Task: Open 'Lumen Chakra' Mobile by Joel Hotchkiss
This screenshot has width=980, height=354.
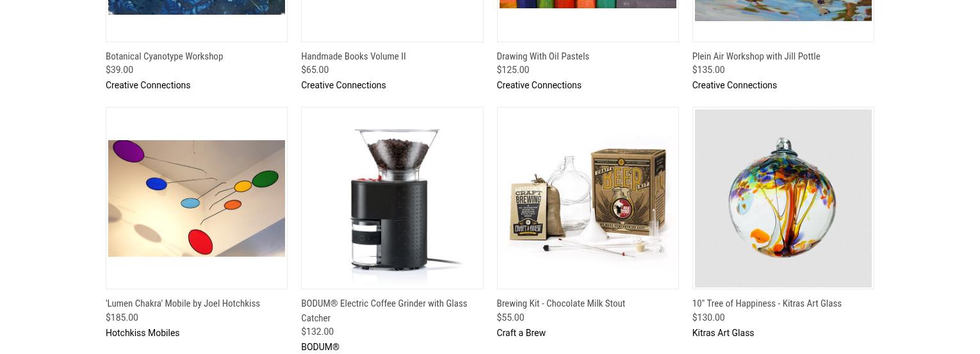Action: point(183,303)
